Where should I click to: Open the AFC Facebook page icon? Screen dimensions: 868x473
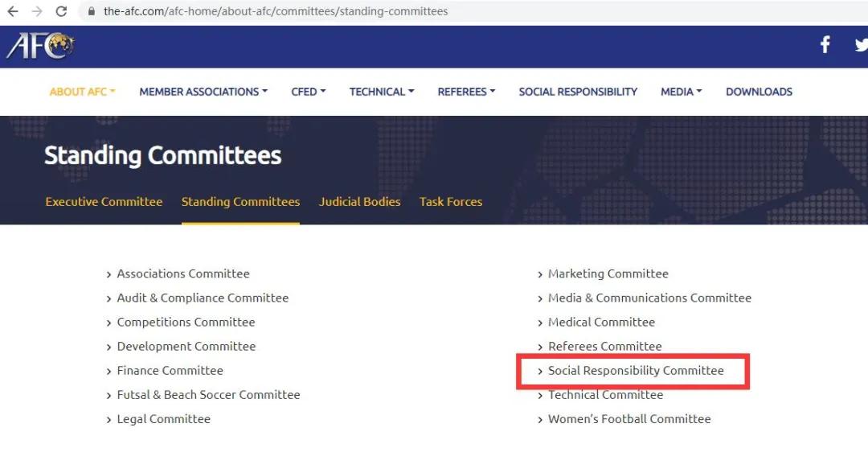825,45
